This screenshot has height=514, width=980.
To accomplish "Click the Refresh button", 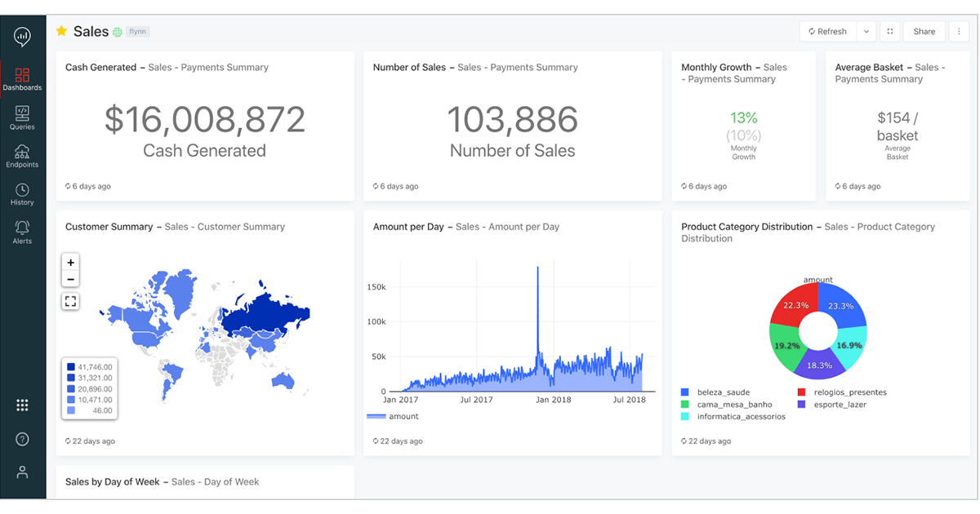I will tap(827, 32).
